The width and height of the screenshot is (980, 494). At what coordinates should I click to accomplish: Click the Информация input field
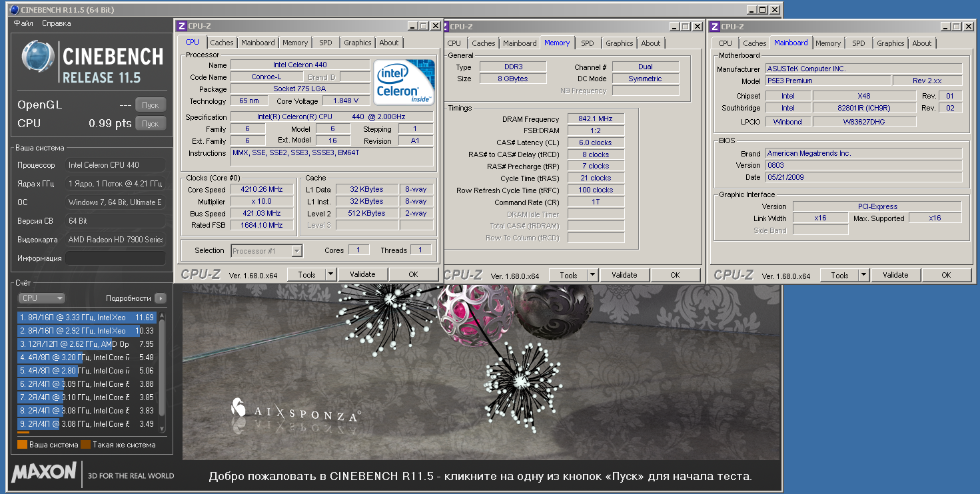[x=115, y=258]
